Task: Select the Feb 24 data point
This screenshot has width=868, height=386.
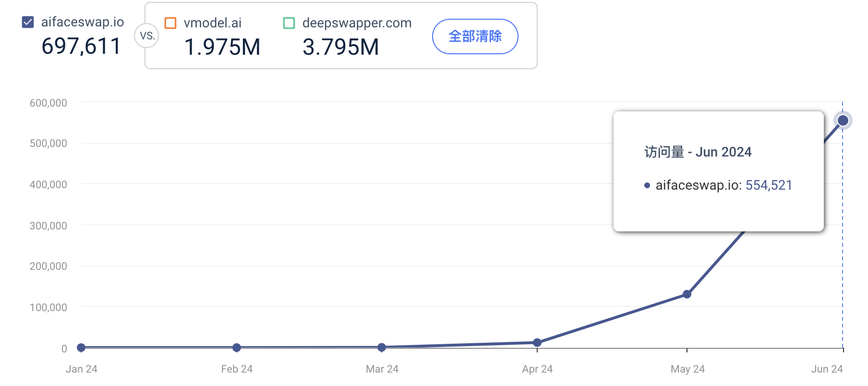Action: 237,348
